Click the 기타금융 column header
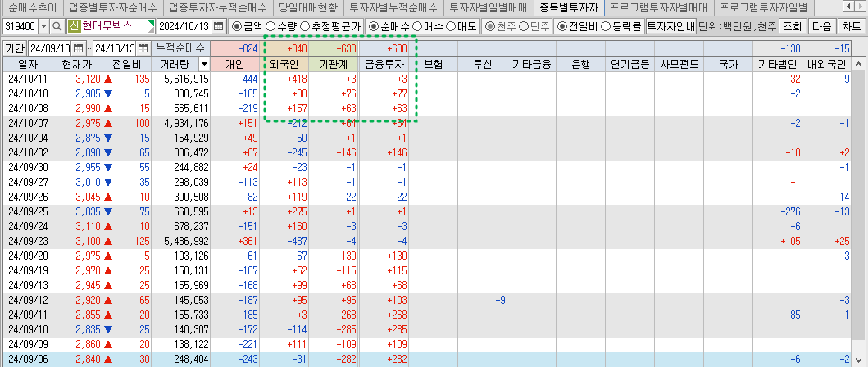 click(531, 64)
